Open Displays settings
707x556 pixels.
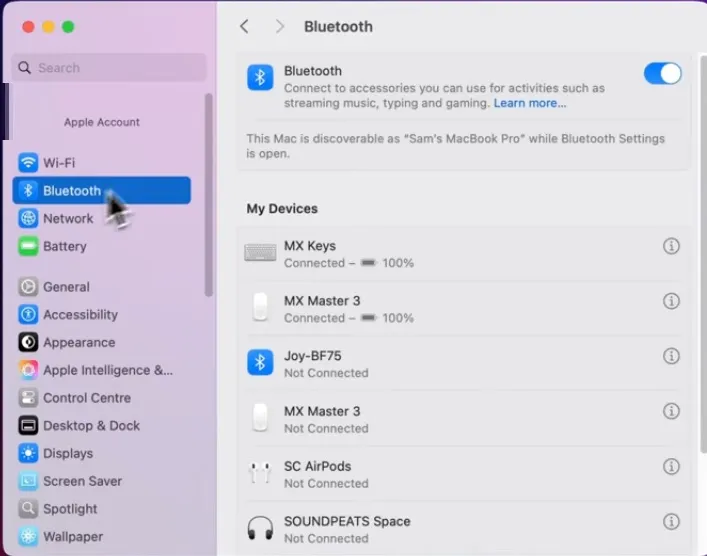(101, 453)
